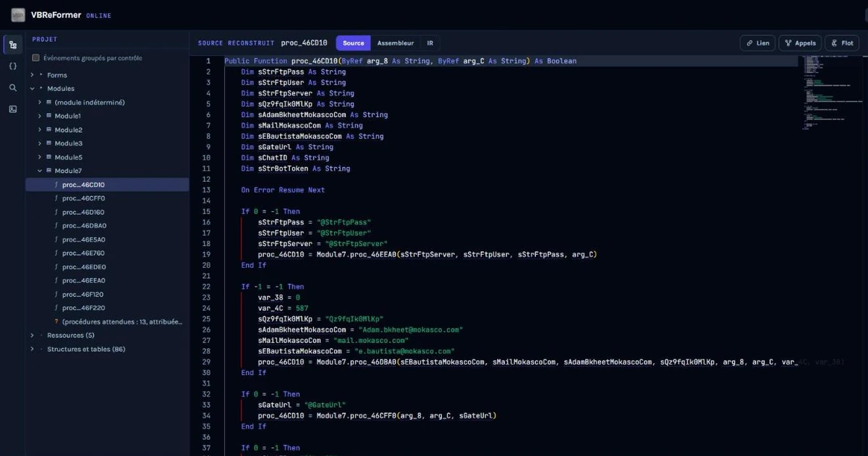The image size is (868, 456).
Task: Click line number 13 in the gutter
Action: tap(208, 190)
